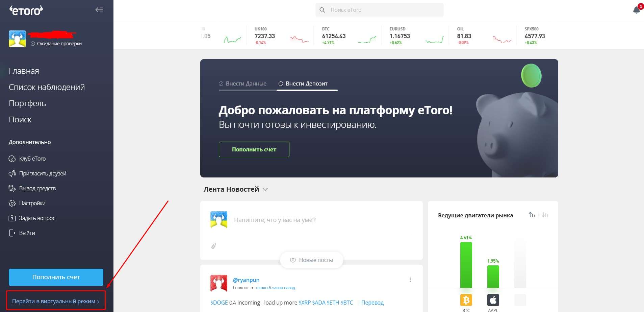Image resolution: width=644 pixels, height=312 pixels.
Task: Click the eToro logo
Action: pyautogui.click(x=26, y=10)
